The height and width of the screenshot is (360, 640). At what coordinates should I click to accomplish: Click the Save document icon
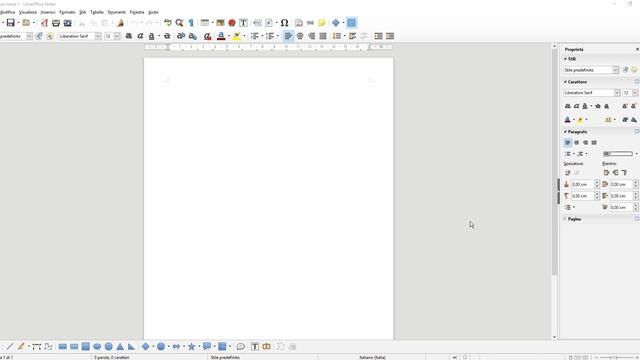11,23
